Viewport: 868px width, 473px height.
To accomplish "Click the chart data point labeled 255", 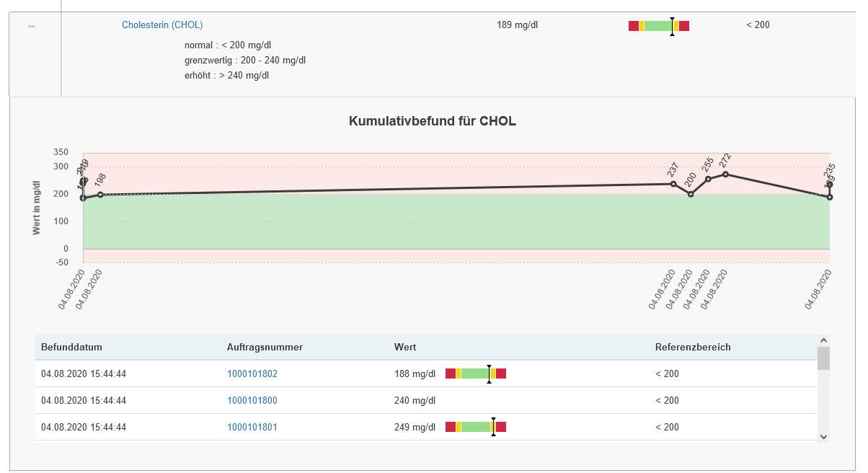I will 708,179.
